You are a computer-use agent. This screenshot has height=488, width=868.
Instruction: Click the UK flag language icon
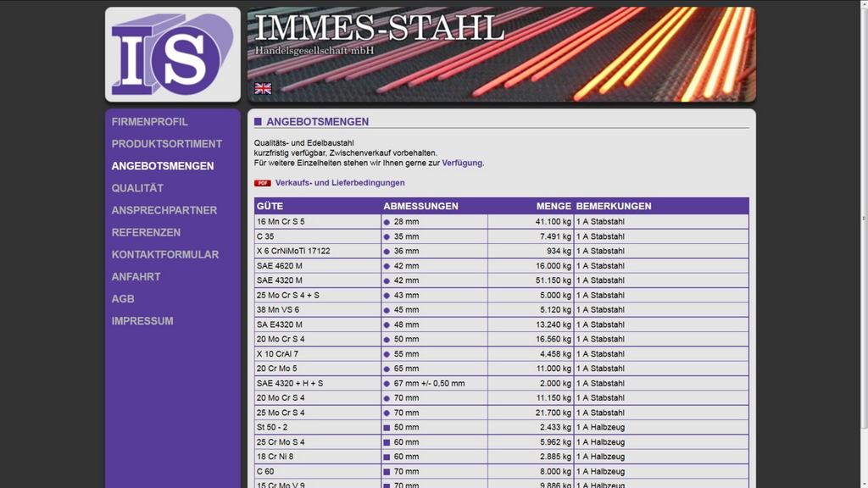click(263, 88)
